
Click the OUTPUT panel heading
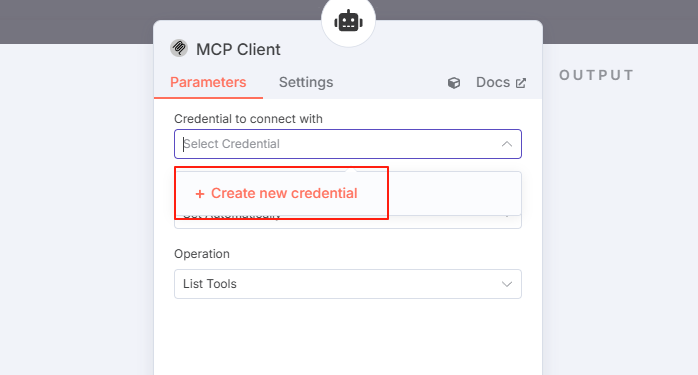pos(596,75)
